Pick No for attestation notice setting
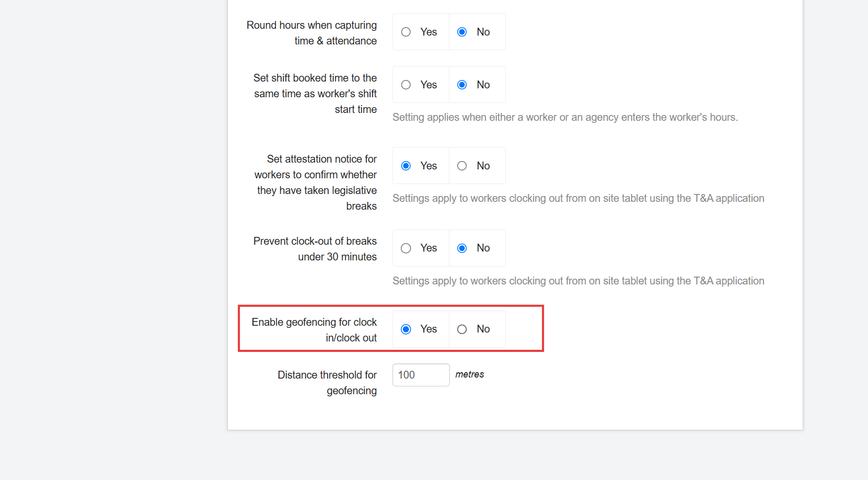This screenshot has height=480, width=868. click(x=462, y=166)
